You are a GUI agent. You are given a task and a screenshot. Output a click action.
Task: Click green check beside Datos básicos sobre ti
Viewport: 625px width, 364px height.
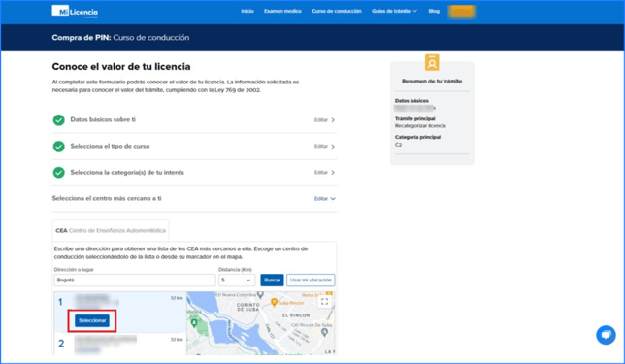pos(58,120)
